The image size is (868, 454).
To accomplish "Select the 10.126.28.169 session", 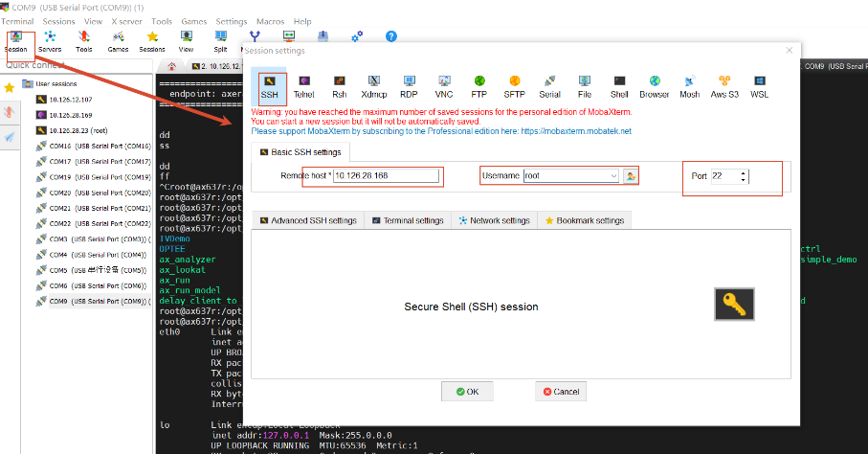I will 64,115.
